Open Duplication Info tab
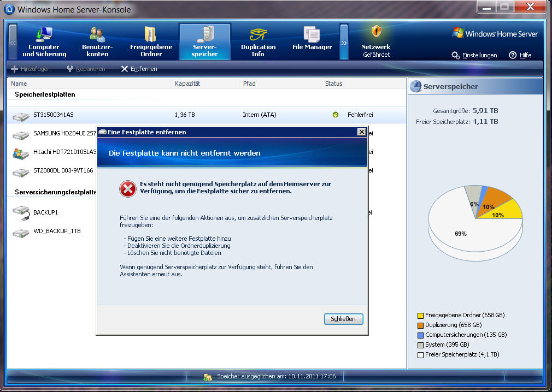Screen dimensions: 552x392 258,42
